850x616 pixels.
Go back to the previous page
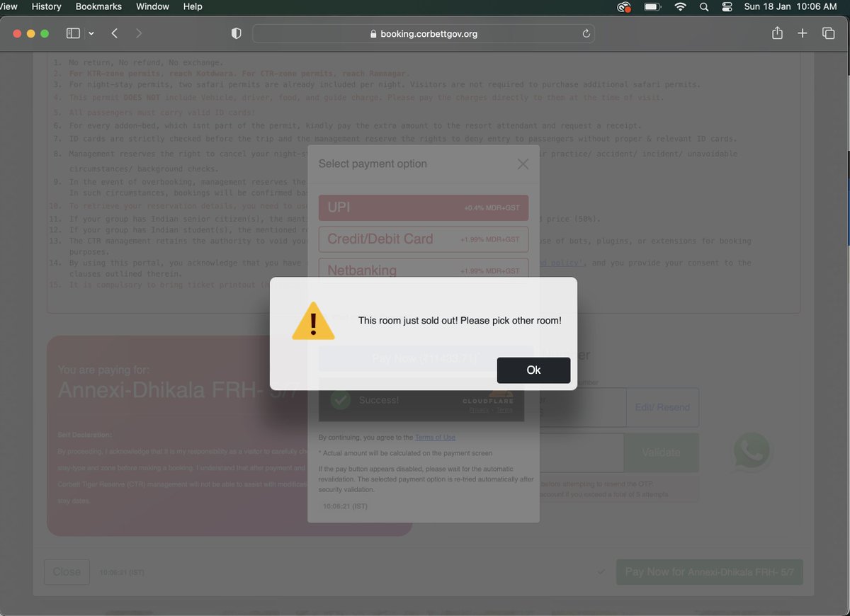[115, 33]
